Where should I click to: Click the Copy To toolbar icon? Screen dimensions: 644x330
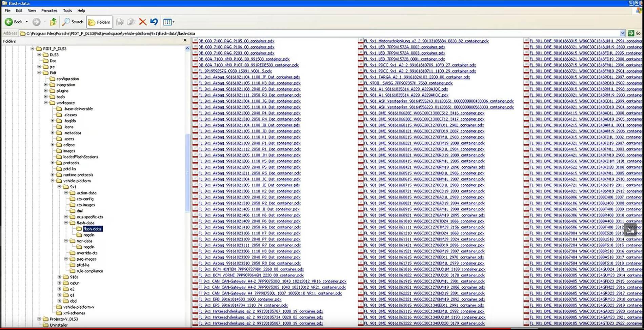pos(131,22)
